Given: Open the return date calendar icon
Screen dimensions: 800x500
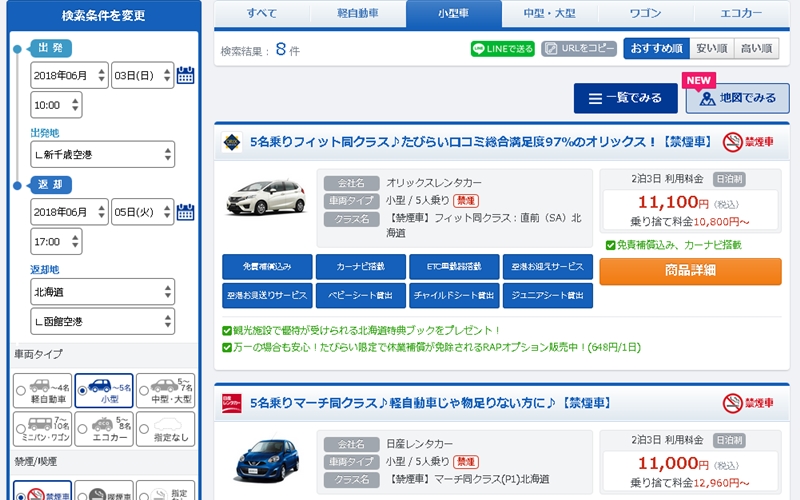Looking at the screenshot, I should coord(185,212).
